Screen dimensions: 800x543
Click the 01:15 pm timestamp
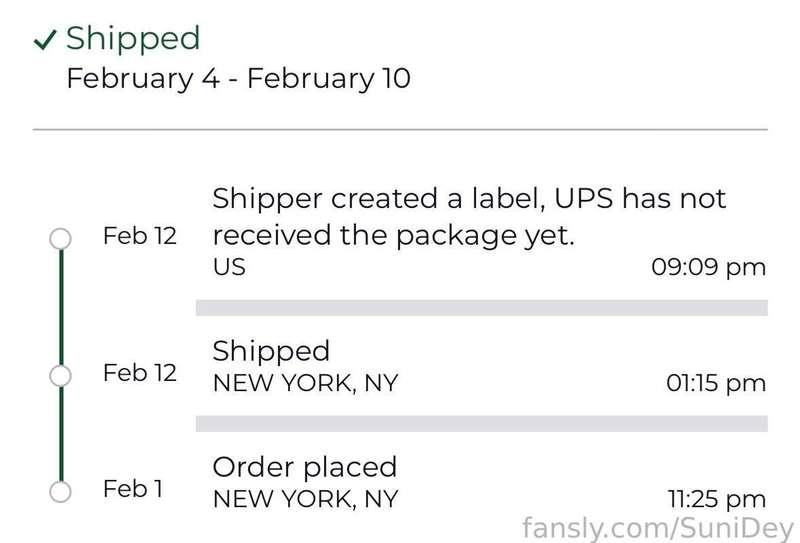(x=716, y=383)
